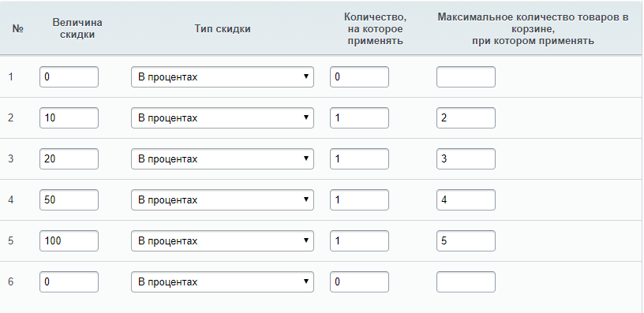Click the max cart quantity field containing 5
The image size is (644, 313).
tap(466, 241)
